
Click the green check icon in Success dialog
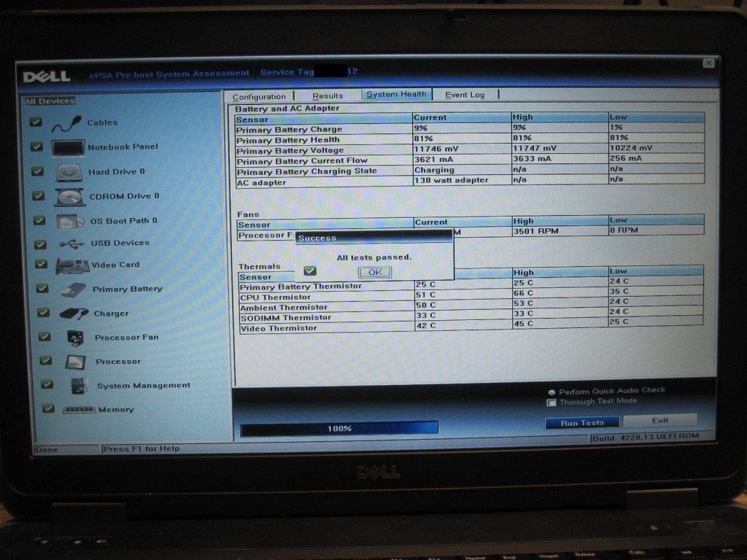[x=310, y=271]
